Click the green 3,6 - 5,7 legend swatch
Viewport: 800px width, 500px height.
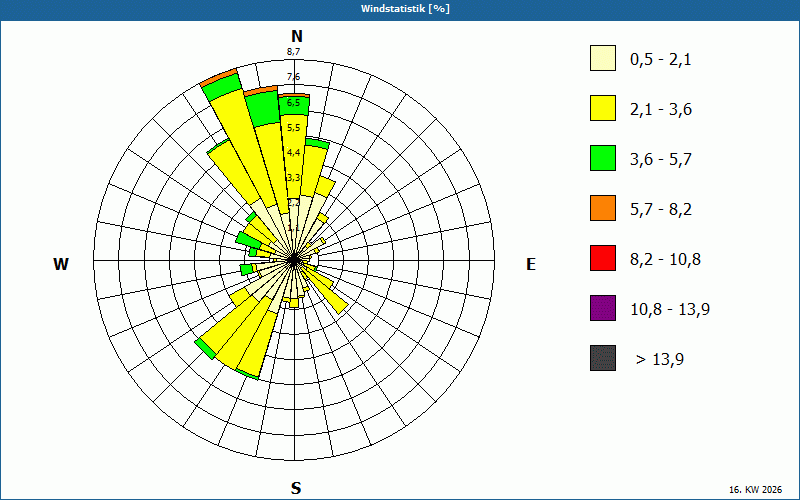pos(603,158)
